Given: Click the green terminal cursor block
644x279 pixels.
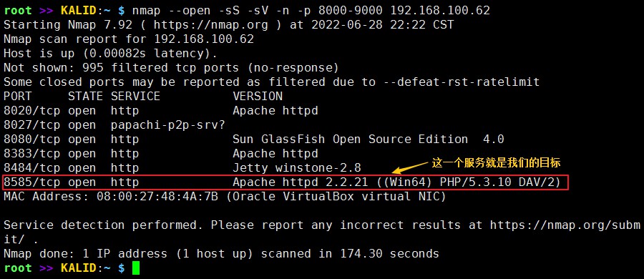Looking at the screenshot, I should (136, 268).
